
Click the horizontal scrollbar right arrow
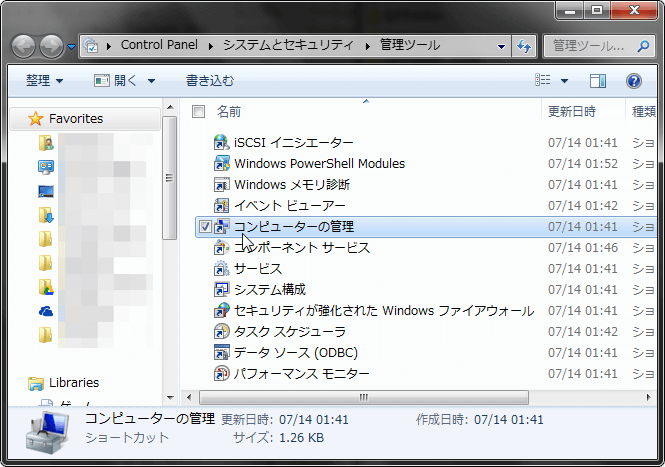648,397
